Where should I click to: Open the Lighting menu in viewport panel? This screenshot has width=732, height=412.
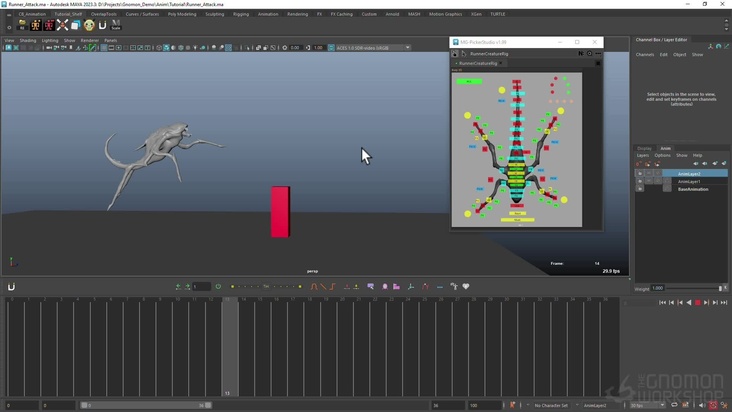click(50, 40)
